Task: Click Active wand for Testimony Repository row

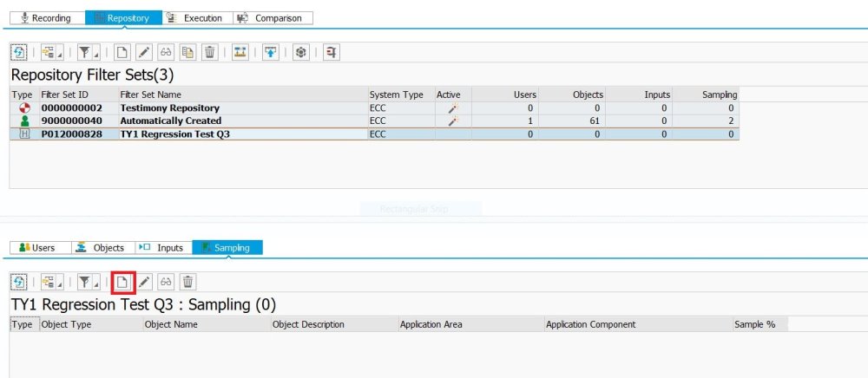Action: [x=453, y=108]
